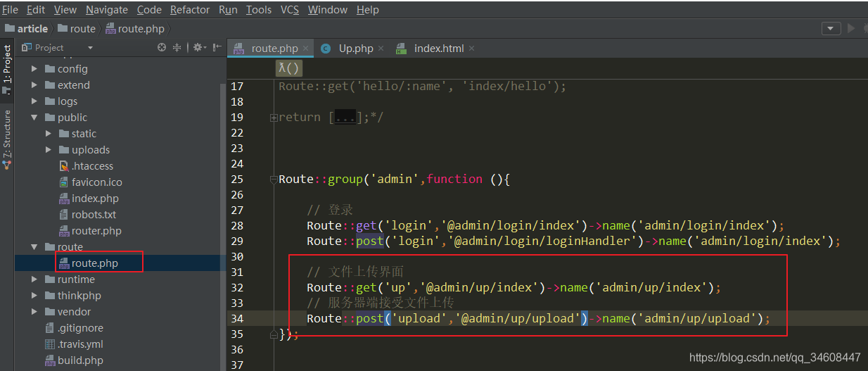Click the vendor folder icon
The height and width of the screenshot is (371, 868).
tap(49, 312)
